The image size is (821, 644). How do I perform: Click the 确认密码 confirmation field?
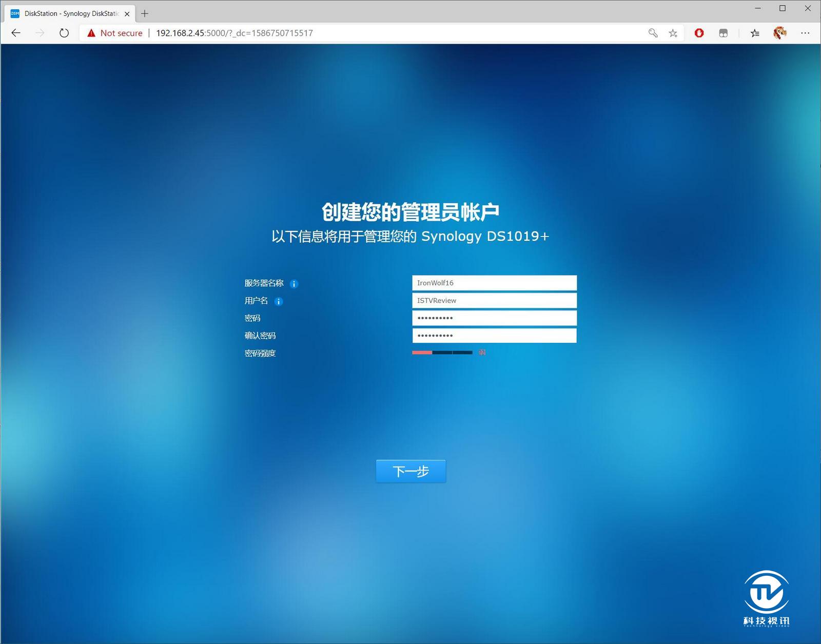(x=494, y=335)
